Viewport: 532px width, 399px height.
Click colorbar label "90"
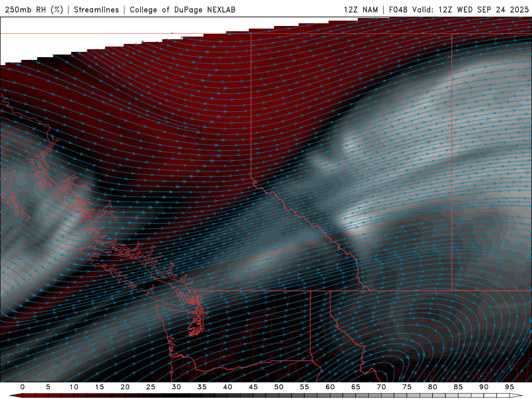coord(483,387)
